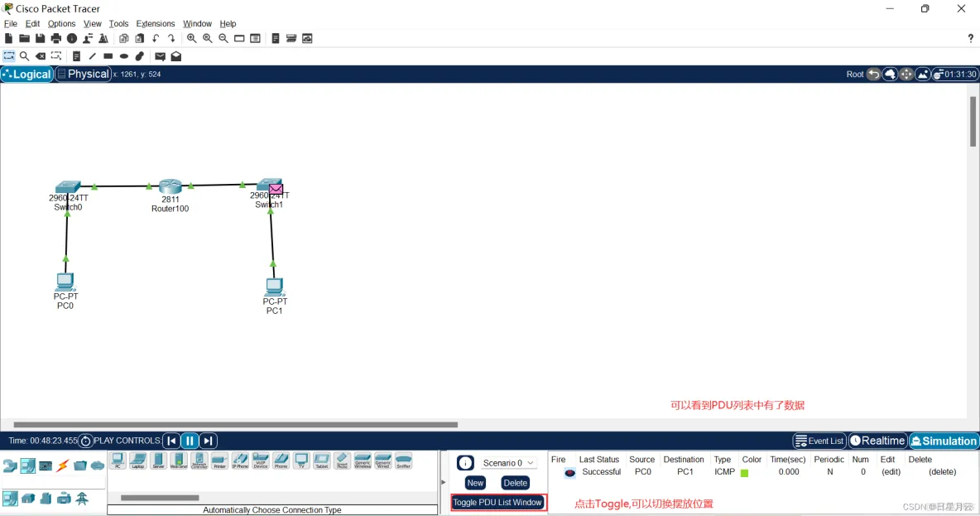Click the Save floppy disk icon
Screen dimensions: 980x516
click(x=40, y=39)
